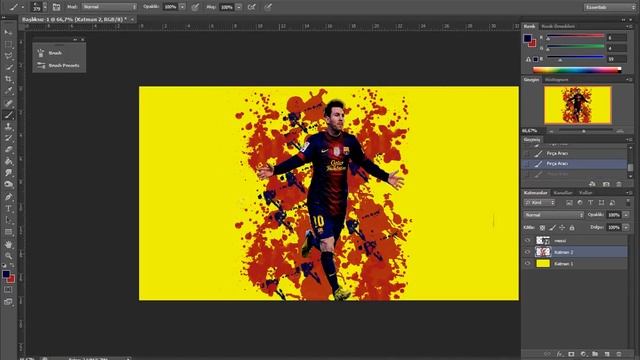
Task: Open the Gezgin navigator tab
Action: tap(531, 80)
